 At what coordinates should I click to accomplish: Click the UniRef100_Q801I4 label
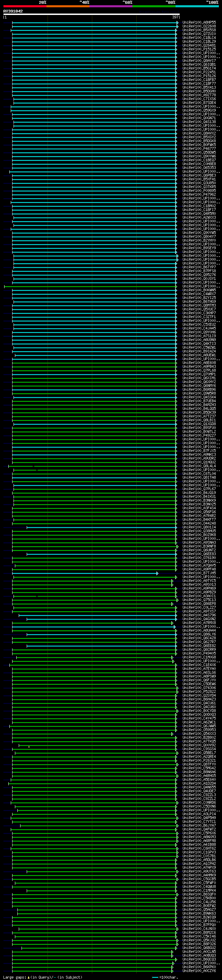pos(199,527)
